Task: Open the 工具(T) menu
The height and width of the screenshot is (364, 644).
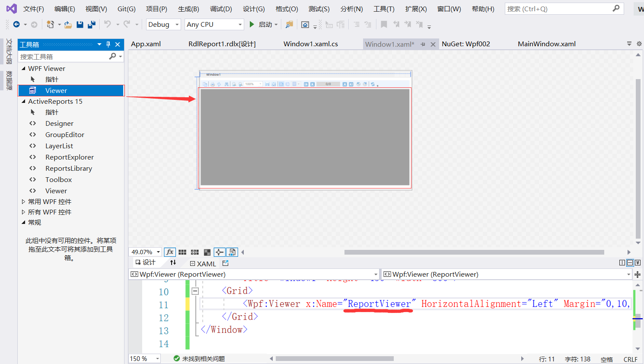Action: pos(384,9)
